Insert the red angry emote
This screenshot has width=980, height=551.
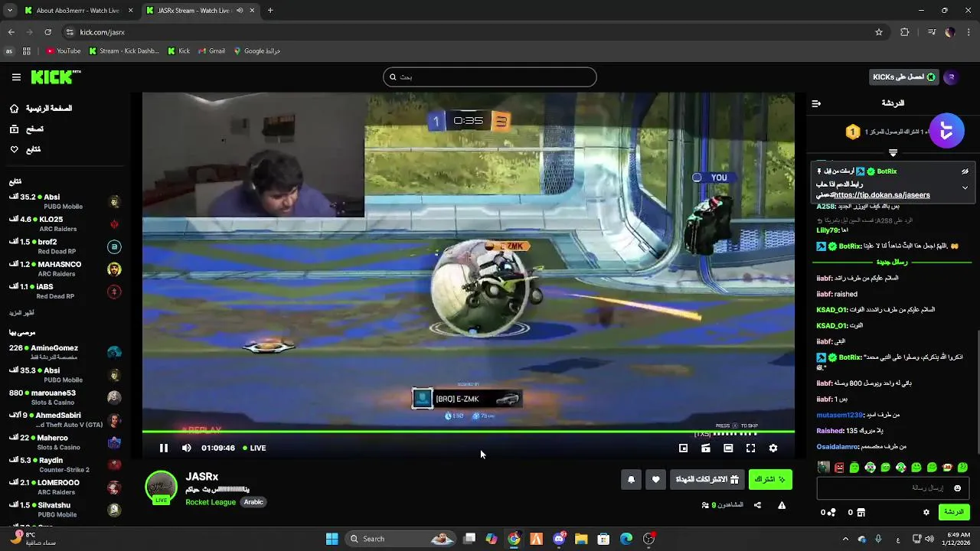click(x=839, y=468)
